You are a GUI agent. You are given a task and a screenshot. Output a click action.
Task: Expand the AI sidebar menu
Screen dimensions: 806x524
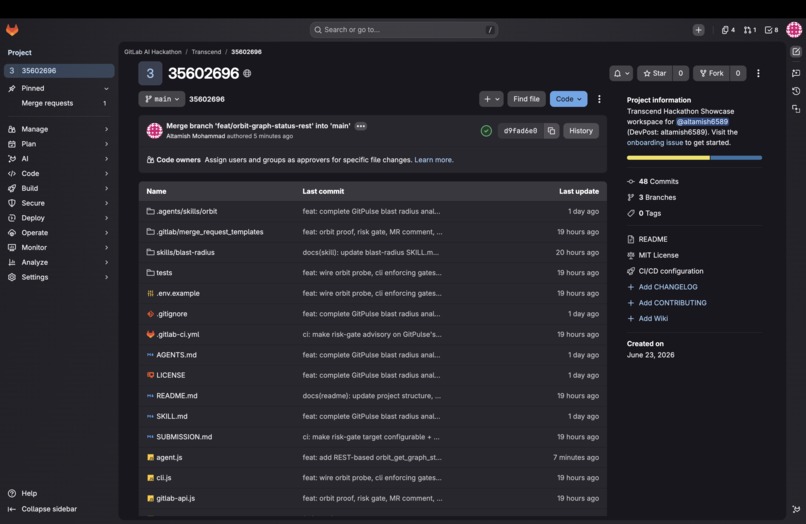[59, 159]
